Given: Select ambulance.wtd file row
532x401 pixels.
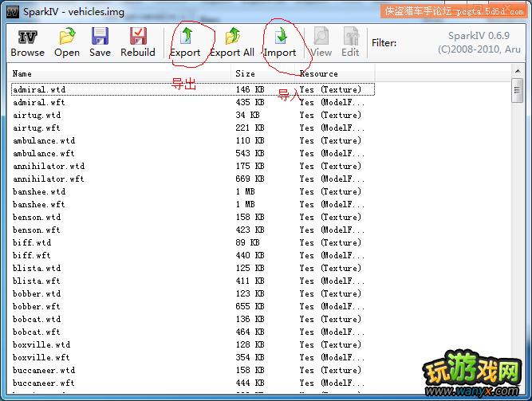Looking at the screenshot, I should pyautogui.click(x=193, y=140).
